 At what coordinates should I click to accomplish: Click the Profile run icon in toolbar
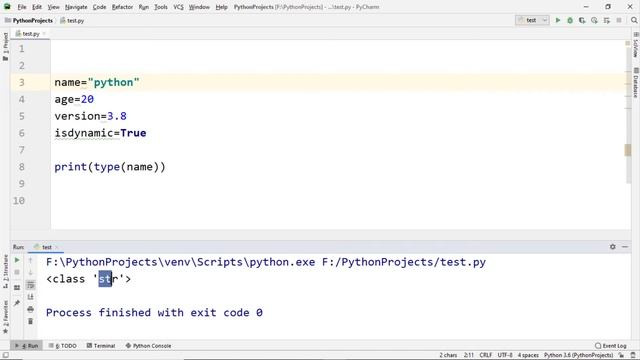point(594,20)
